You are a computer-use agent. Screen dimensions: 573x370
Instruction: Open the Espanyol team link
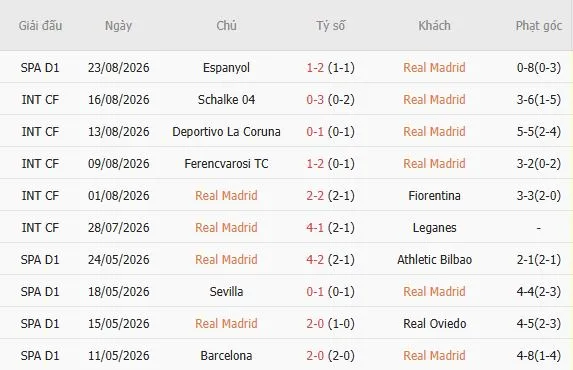(226, 68)
